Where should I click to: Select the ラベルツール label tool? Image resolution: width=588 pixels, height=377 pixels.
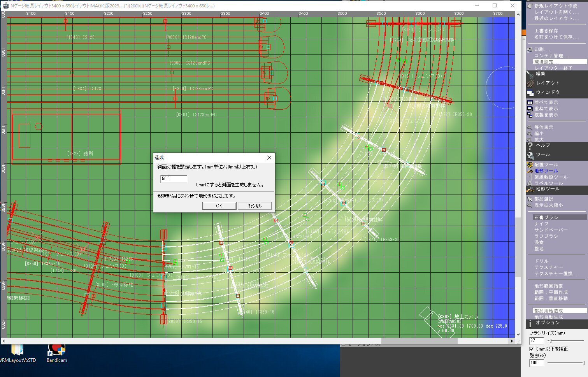(x=548, y=183)
